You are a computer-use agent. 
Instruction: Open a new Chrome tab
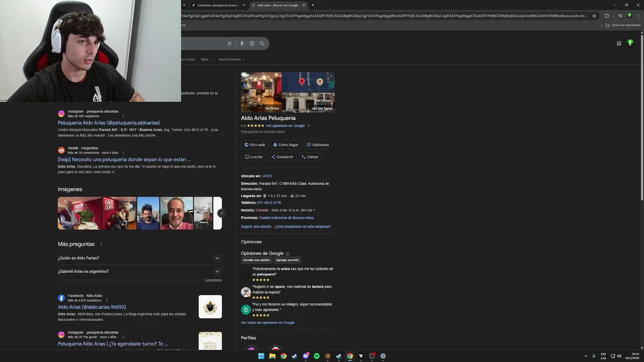tap(312, 5)
